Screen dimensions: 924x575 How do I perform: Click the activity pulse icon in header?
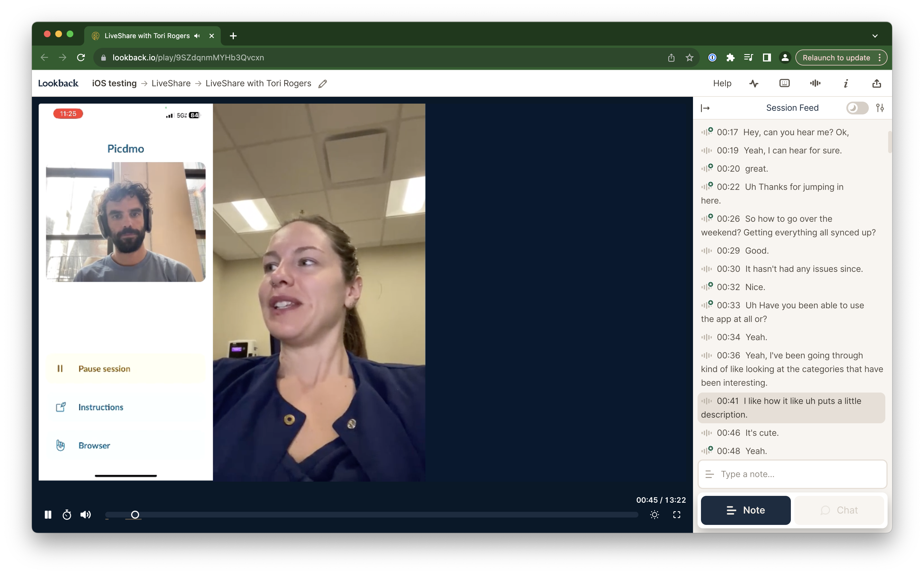point(754,83)
